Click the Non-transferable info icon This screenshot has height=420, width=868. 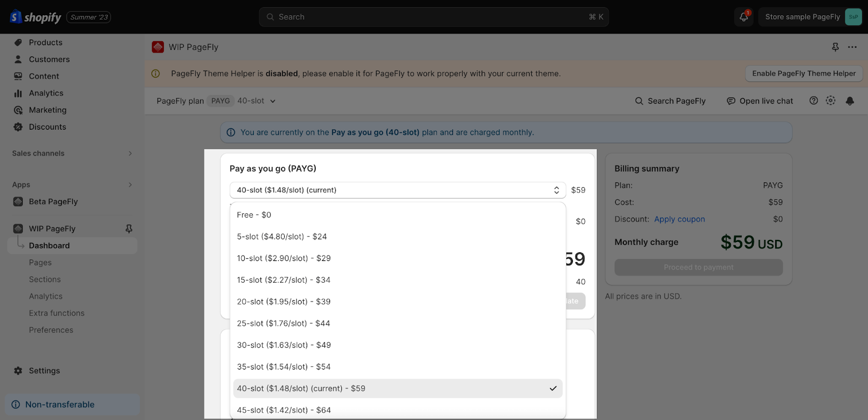[x=16, y=404]
